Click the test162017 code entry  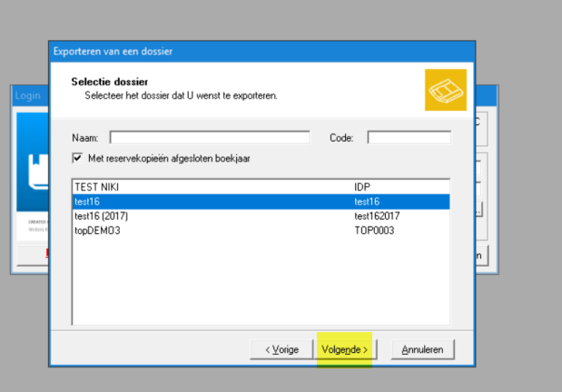377,216
